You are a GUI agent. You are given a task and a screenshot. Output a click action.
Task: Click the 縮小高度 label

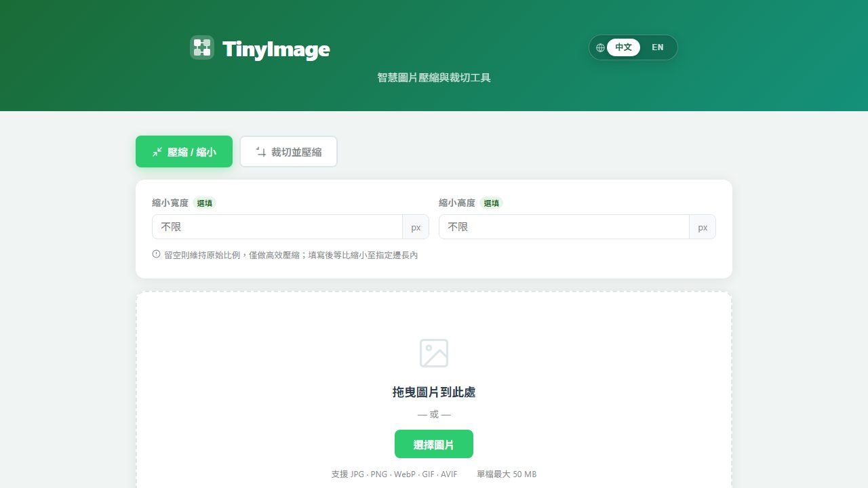point(457,203)
